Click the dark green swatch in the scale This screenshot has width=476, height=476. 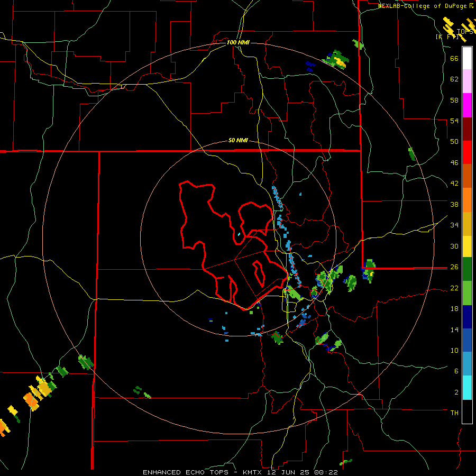[x=467, y=269]
